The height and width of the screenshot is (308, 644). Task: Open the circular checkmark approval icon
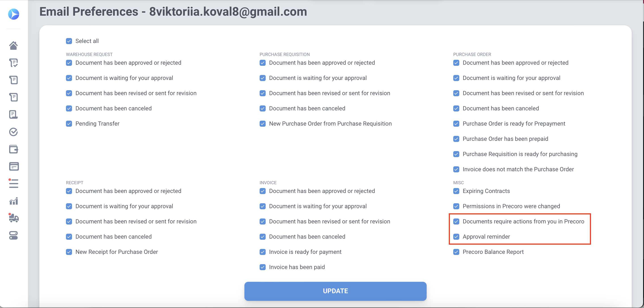tap(13, 132)
